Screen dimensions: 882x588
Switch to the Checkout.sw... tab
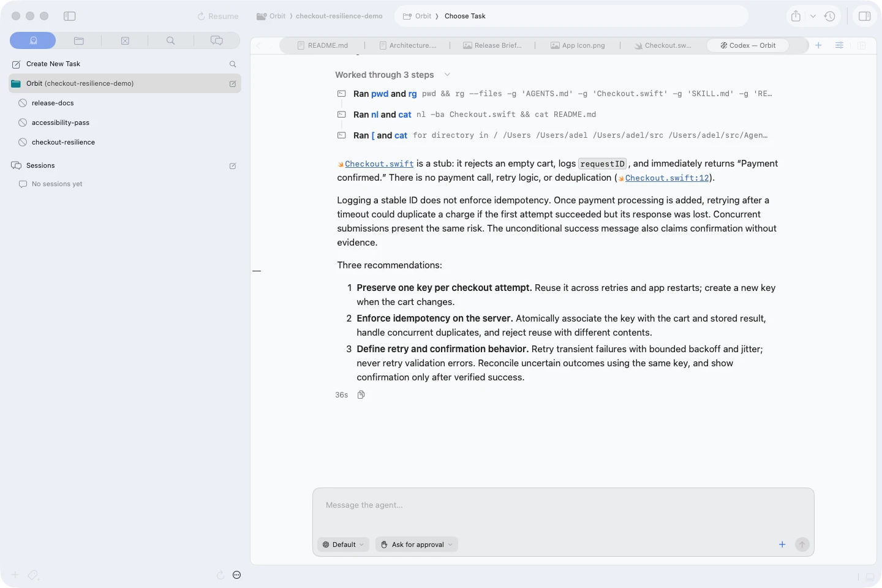(x=663, y=45)
